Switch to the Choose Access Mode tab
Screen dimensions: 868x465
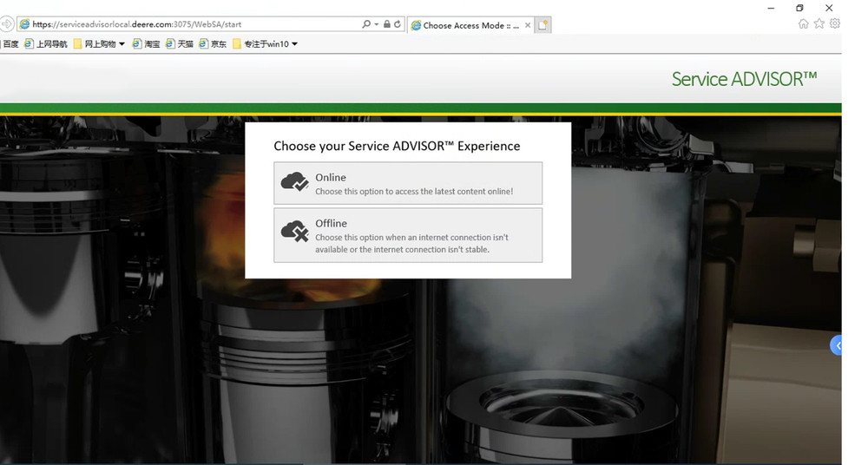pyautogui.click(x=467, y=25)
